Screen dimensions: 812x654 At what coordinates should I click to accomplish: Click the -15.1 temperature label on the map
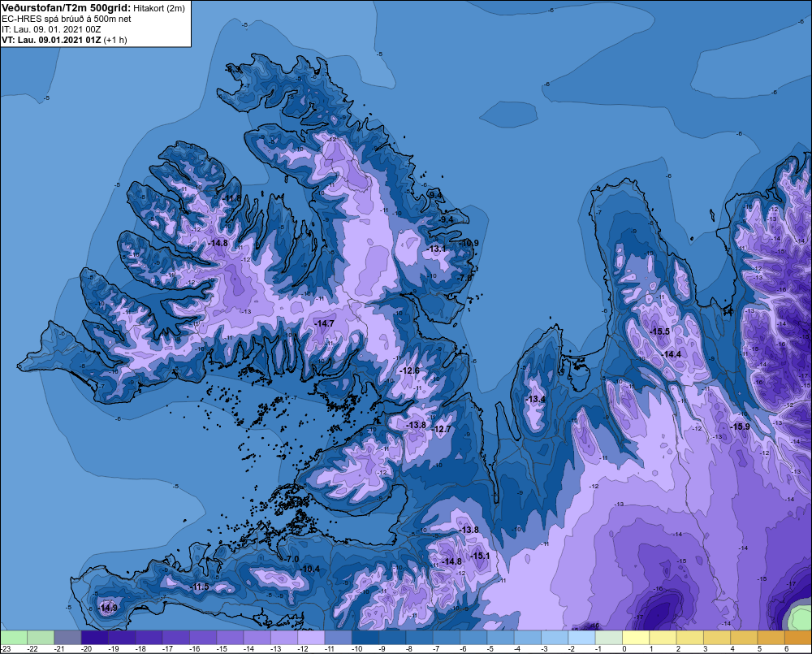tap(480, 556)
